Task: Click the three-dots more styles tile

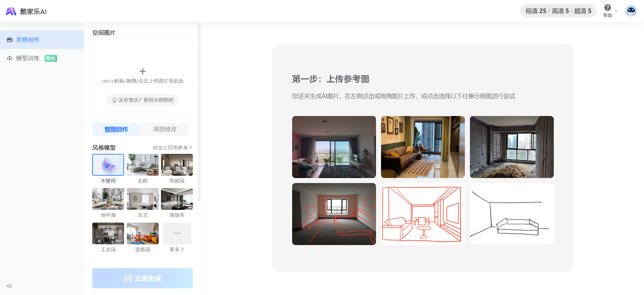Action: click(177, 233)
